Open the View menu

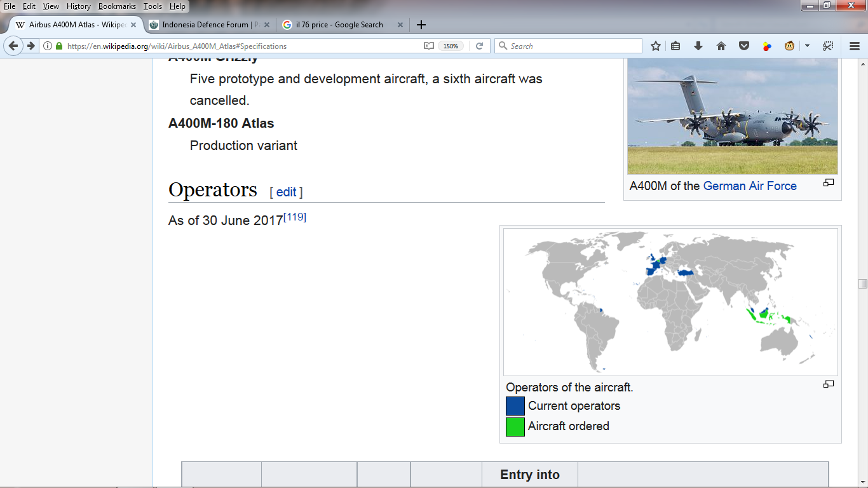(x=51, y=6)
